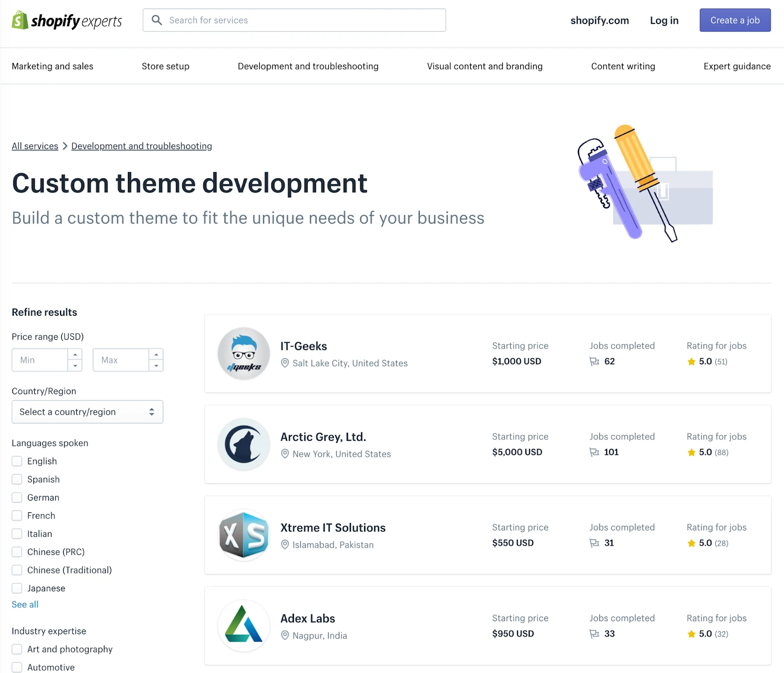Click the jobs completed icon next to 101
Image resolution: width=784 pixels, height=673 pixels.
pyautogui.click(x=594, y=452)
